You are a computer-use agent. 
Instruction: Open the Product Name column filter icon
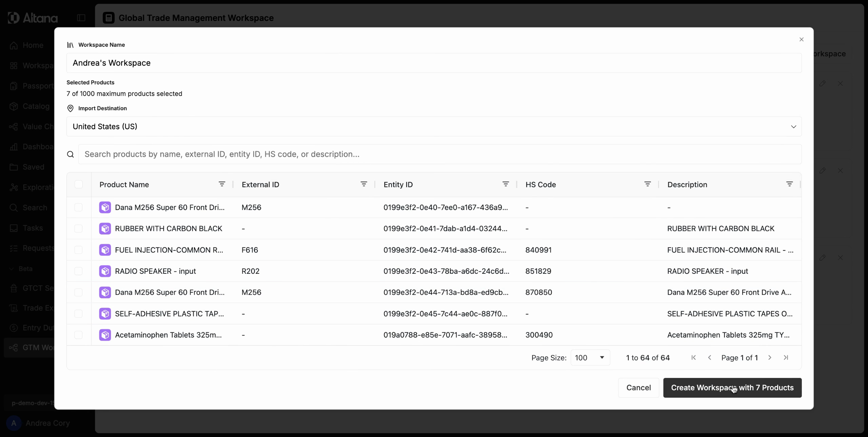(x=222, y=184)
